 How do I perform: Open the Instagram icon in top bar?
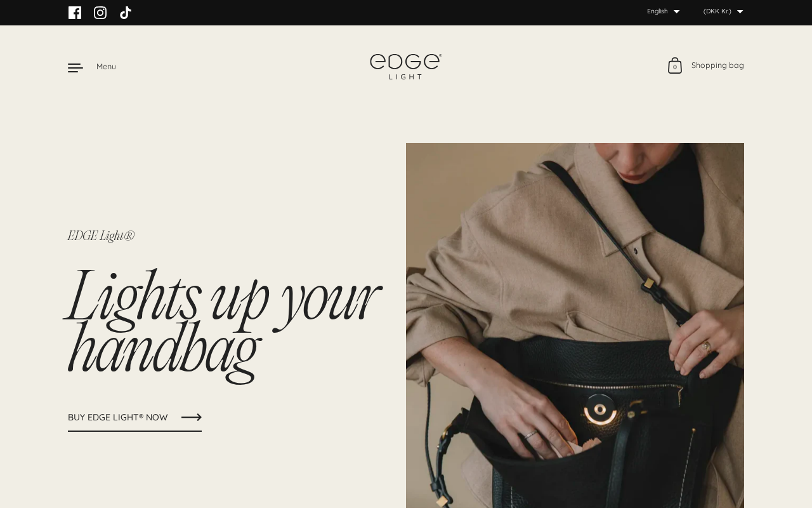[x=100, y=13]
